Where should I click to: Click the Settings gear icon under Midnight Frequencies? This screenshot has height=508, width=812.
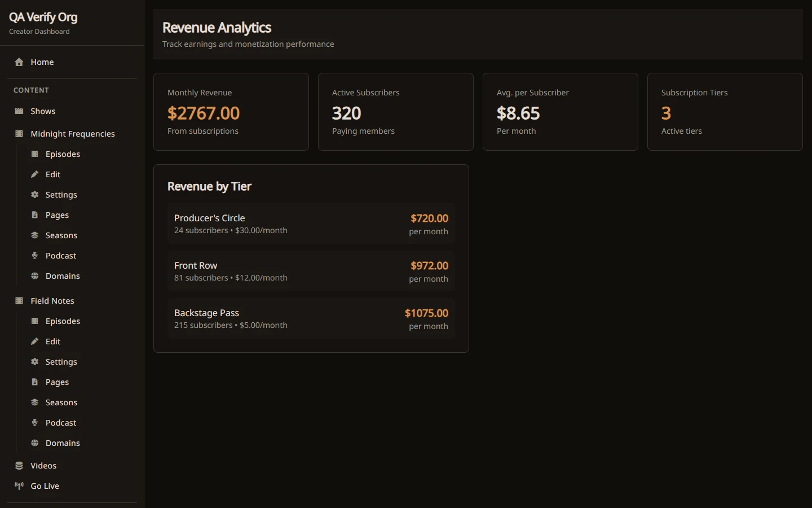click(x=34, y=195)
